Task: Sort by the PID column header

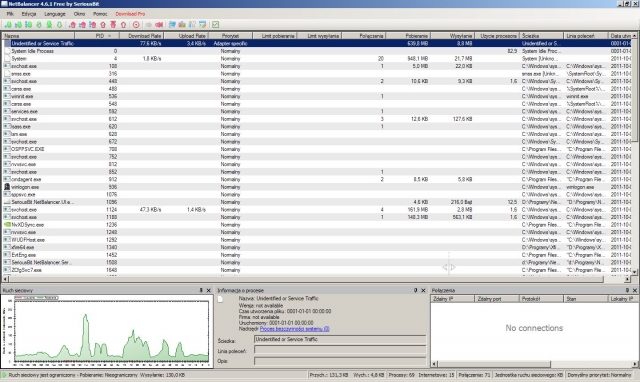Action: pyautogui.click(x=96, y=36)
